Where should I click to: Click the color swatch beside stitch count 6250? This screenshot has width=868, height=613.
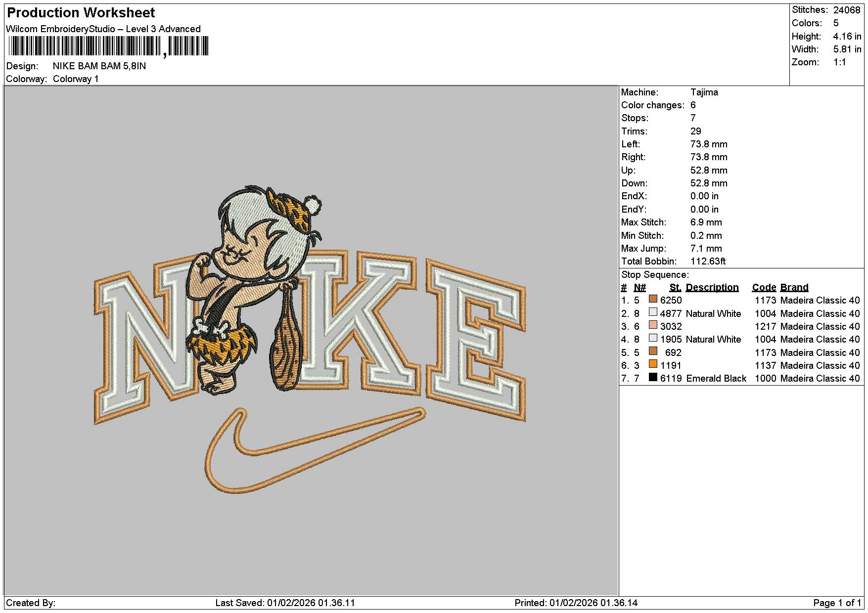click(x=653, y=299)
